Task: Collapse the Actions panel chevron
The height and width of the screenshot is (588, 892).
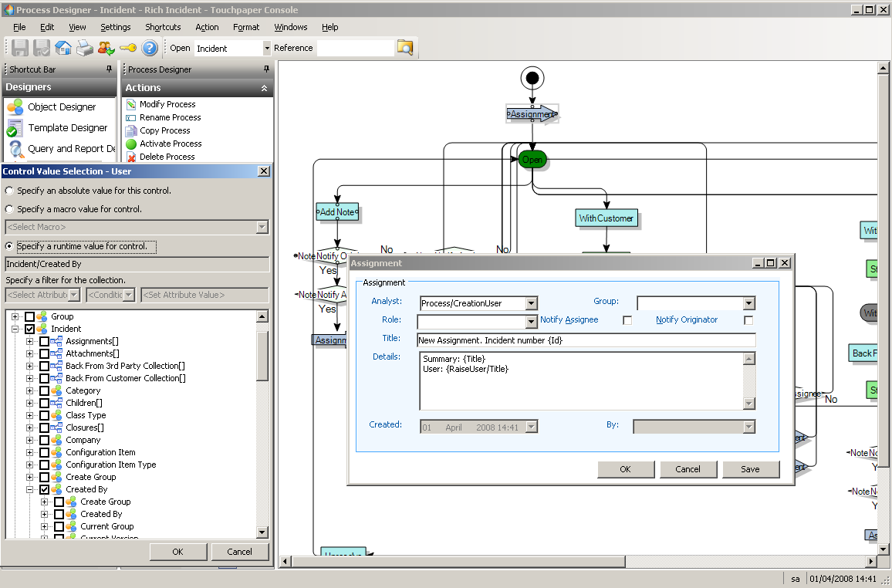Action: [x=265, y=88]
